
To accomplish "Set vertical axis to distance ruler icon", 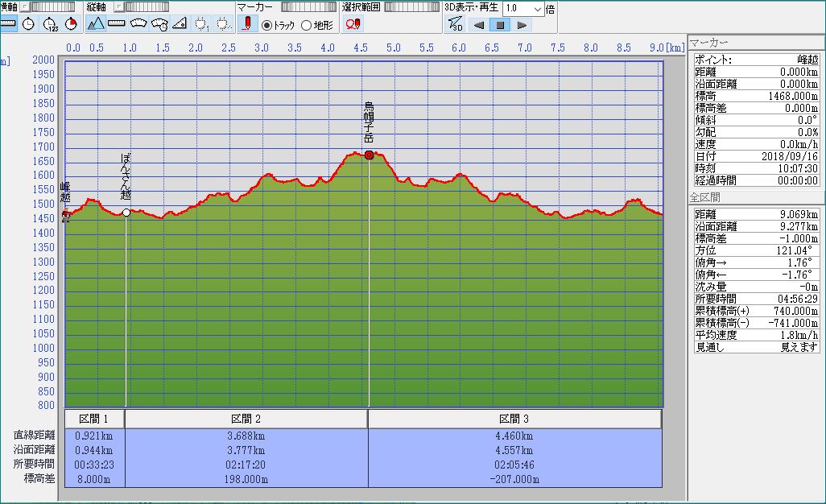I will pyautogui.click(x=117, y=23).
